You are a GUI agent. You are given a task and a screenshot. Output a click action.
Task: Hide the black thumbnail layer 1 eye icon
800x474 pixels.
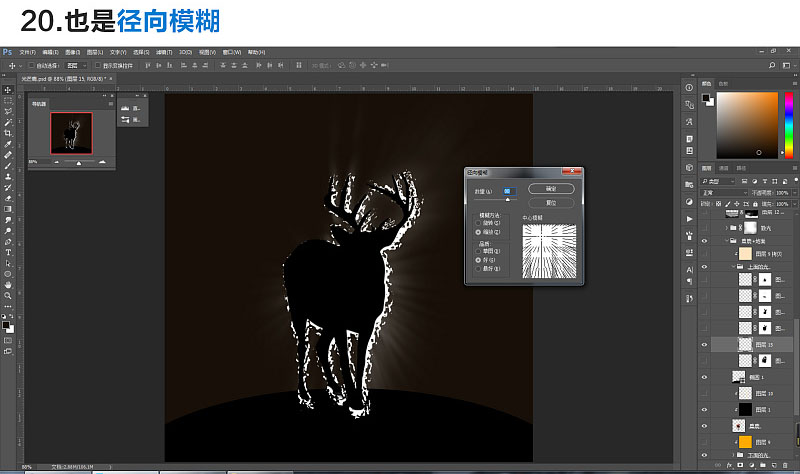pos(705,409)
